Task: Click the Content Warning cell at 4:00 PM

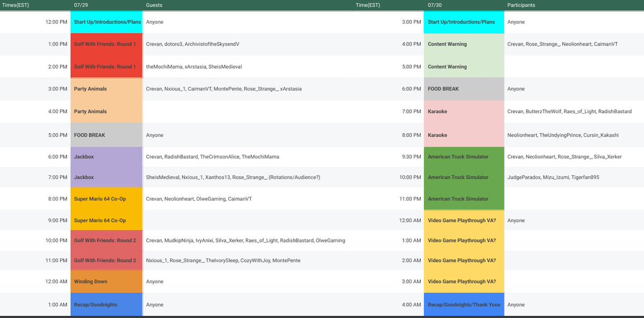Action: (464, 44)
